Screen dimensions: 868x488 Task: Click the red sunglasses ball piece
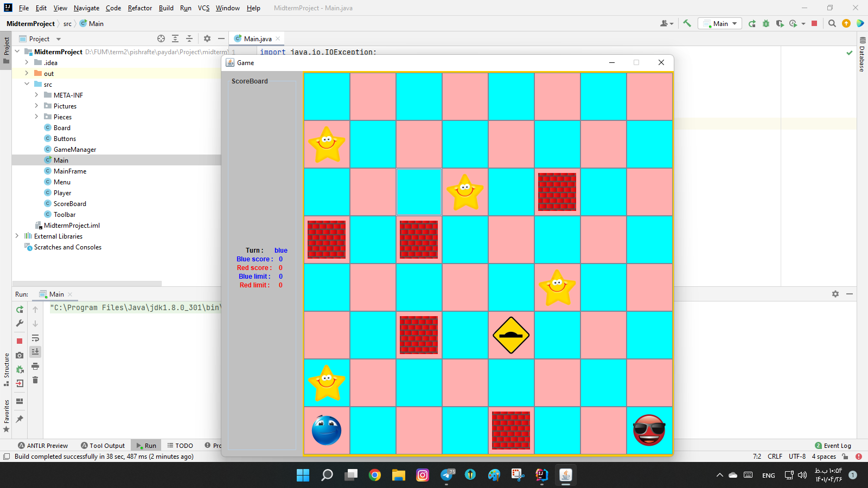pos(649,430)
